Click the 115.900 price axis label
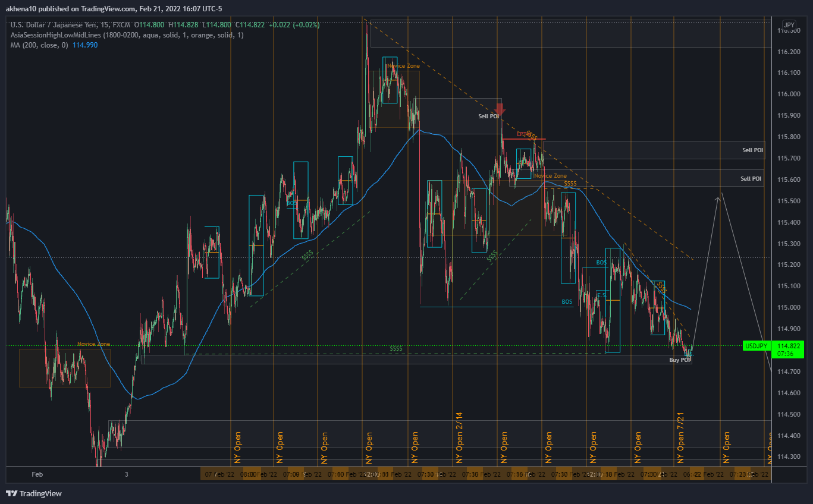Viewport: 813px width, 504px height. [x=788, y=116]
